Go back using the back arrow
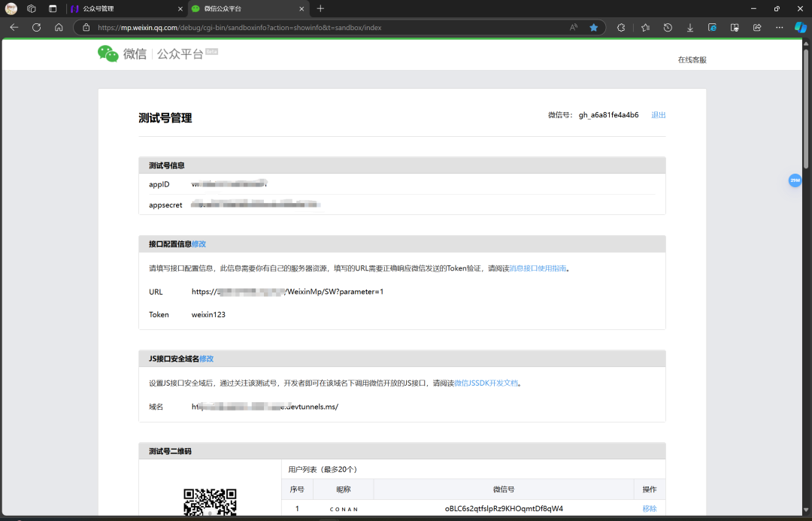Image resolution: width=812 pixels, height=521 pixels. click(14, 28)
